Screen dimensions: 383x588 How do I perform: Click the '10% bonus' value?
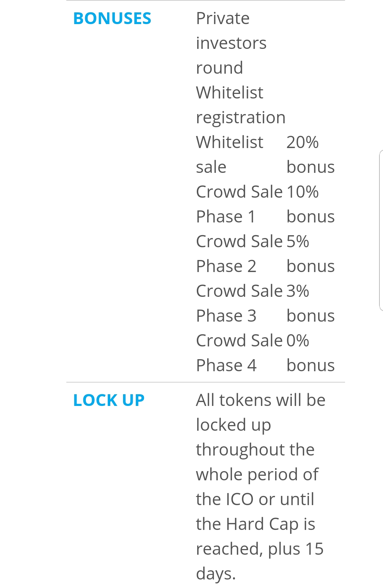(311, 204)
